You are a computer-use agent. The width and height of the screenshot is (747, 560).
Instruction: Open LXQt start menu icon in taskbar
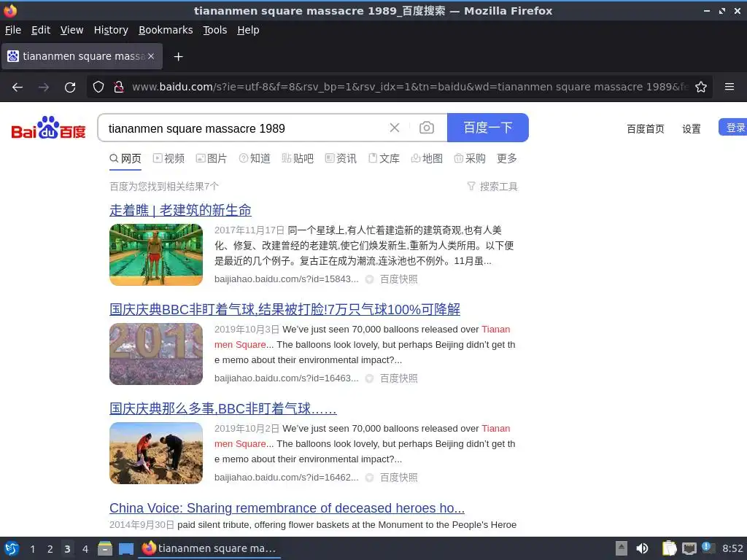12,548
